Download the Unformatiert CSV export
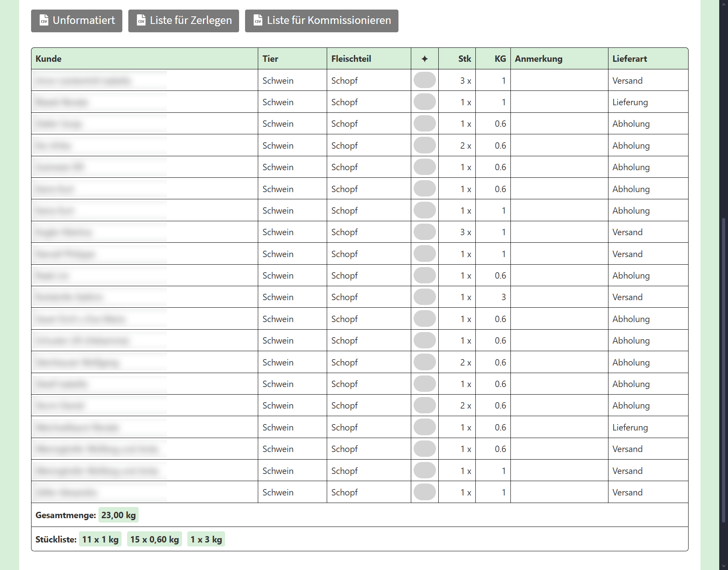Screen dimensions: 728x570 tap(77, 21)
